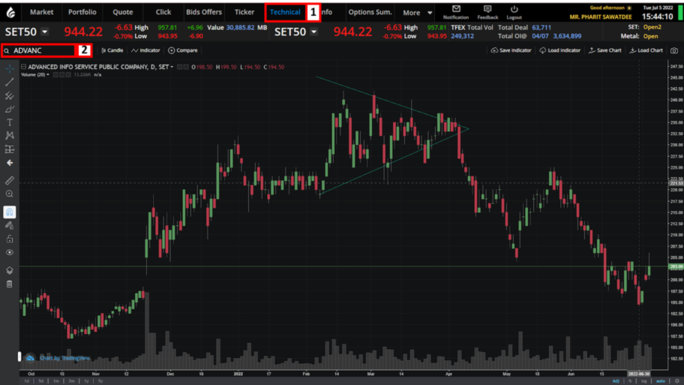This screenshot has height=385, width=684.
Task: Expand the left SET50 index dropdown
Action: tap(44, 32)
